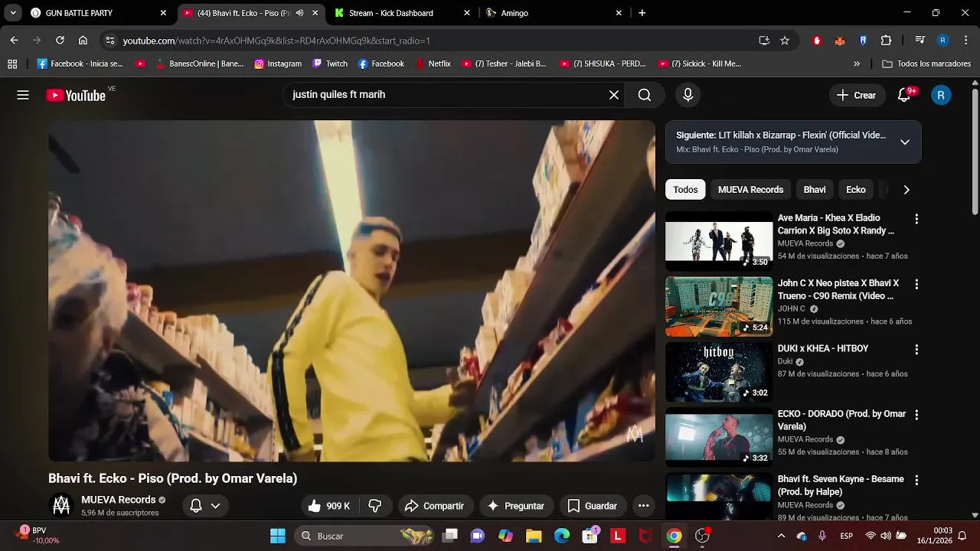
Task: Show more category chips arrow
Action: (906, 190)
